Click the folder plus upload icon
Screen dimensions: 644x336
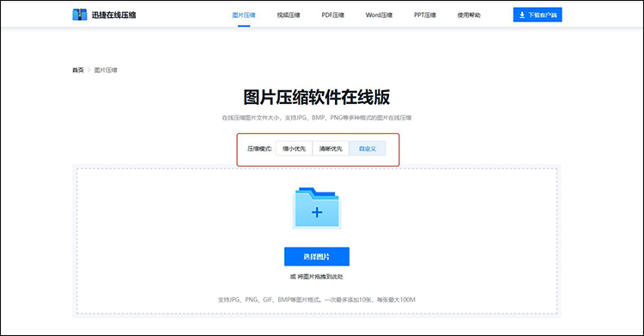[x=317, y=208]
